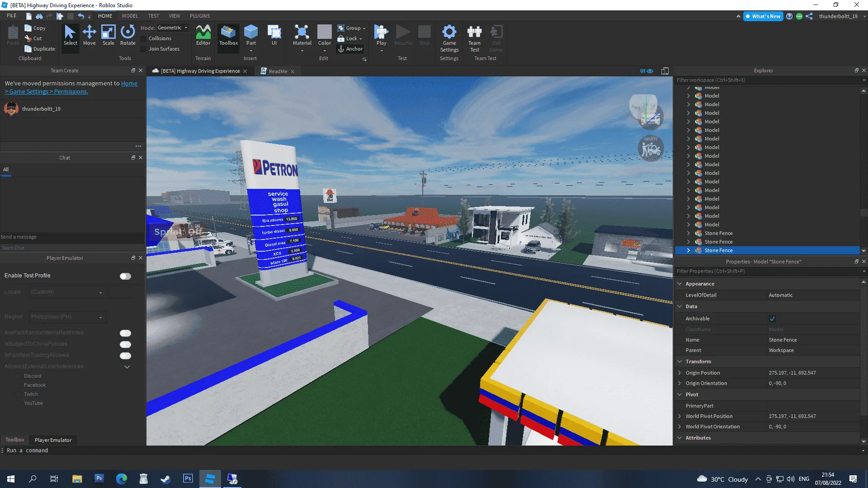Click the undo arrow in quick access bar

pos(81,16)
